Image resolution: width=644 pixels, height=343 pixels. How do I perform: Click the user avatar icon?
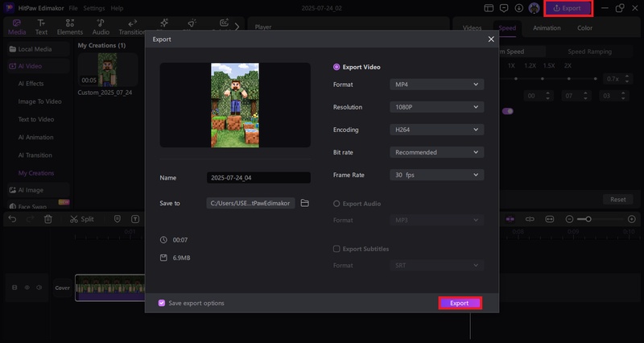point(534,8)
